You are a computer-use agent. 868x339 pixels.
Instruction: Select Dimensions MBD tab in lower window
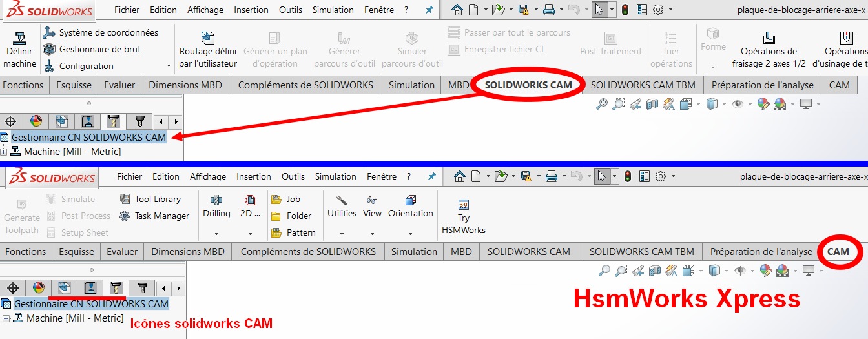(188, 251)
